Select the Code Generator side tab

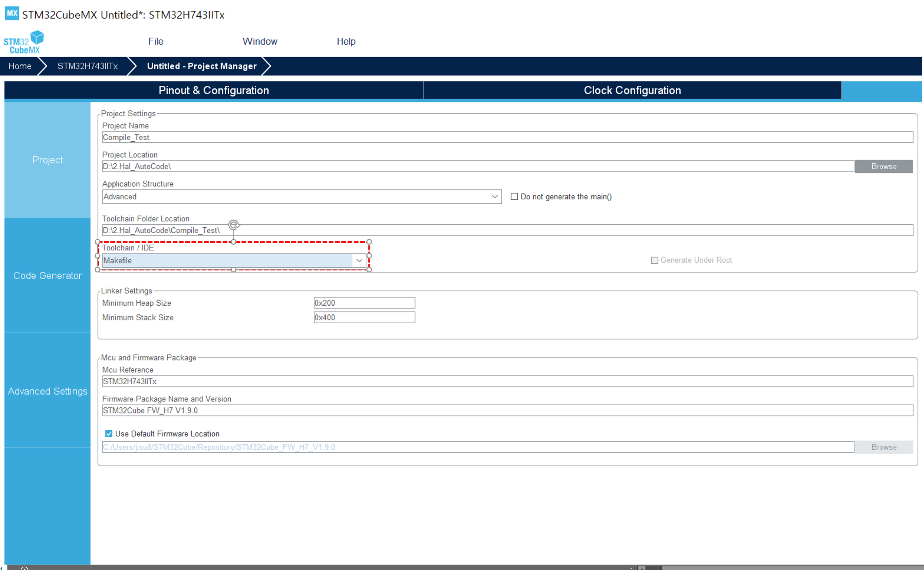click(47, 276)
